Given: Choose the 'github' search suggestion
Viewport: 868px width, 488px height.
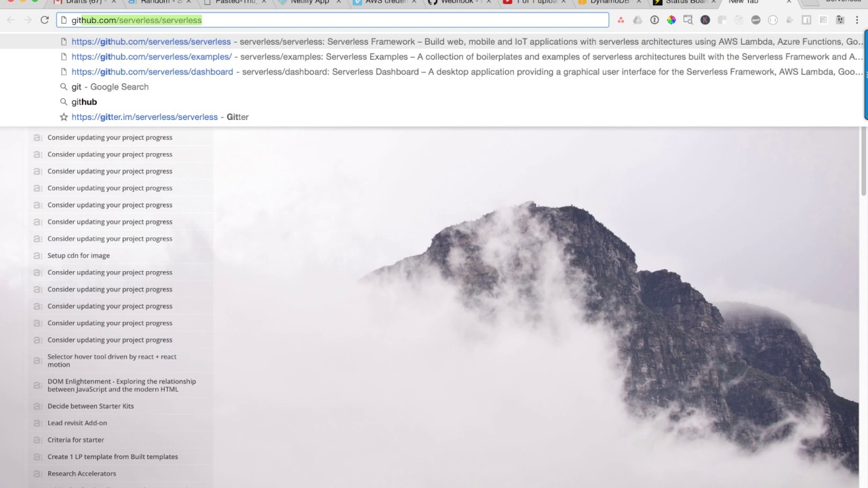Looking at the screenshot, I should pos(433,102).
